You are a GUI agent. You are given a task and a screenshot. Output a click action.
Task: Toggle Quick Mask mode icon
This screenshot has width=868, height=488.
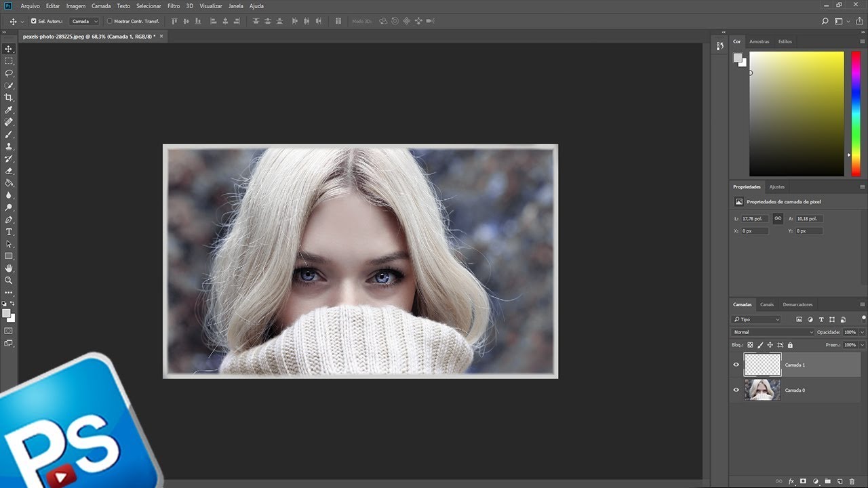coord(9,331)
